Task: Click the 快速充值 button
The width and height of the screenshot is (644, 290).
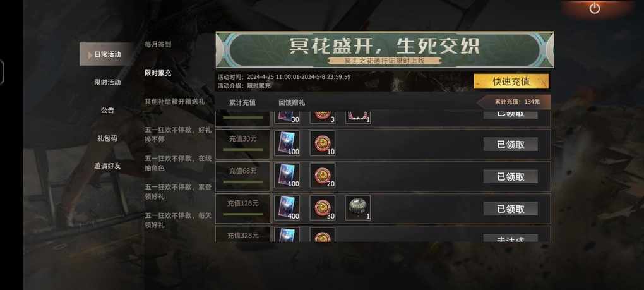Action: 511,82
